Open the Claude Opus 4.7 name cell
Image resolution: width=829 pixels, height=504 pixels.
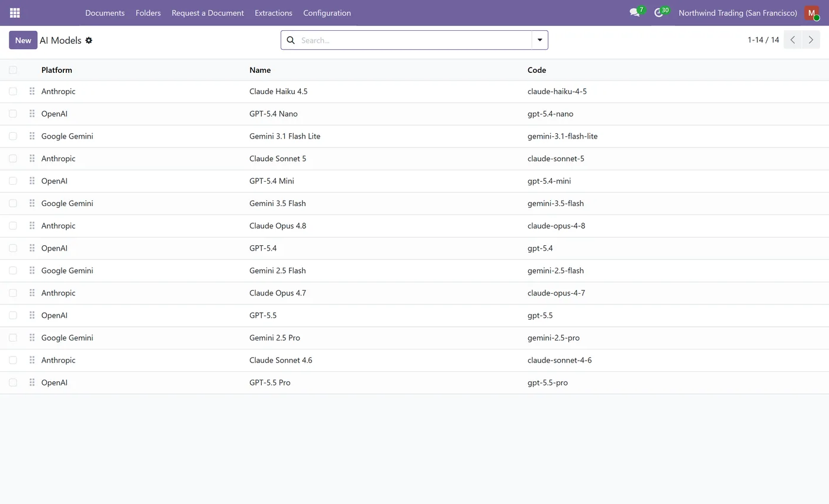click(x=278, y=293)
